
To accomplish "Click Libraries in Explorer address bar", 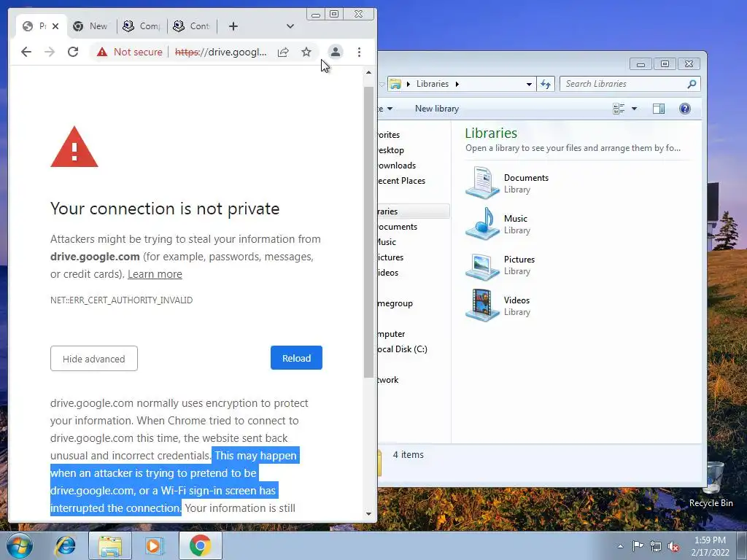I will coord(432,84).
